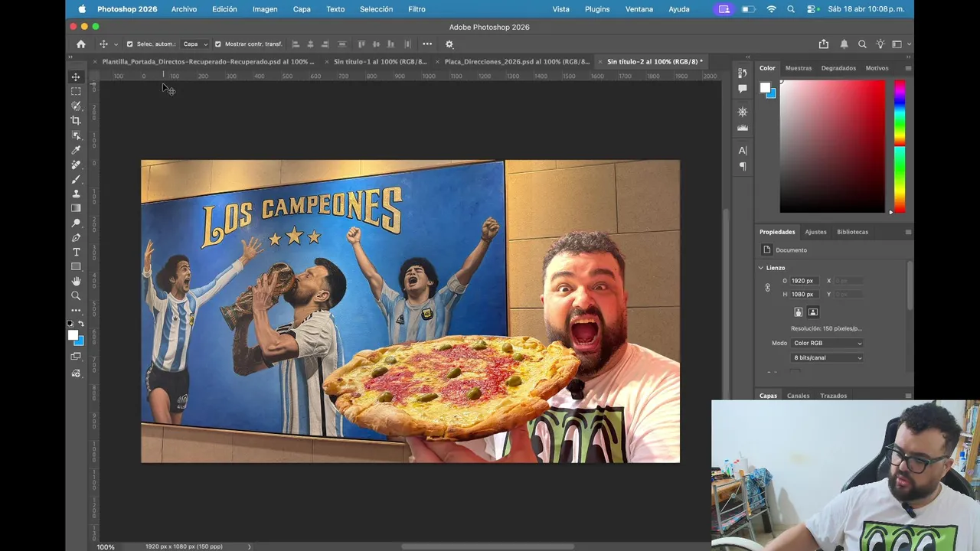980x551 pixels.
Task: Switch to Placa_Direcciones_2026.psd document tab
Action: coord(517,61)
